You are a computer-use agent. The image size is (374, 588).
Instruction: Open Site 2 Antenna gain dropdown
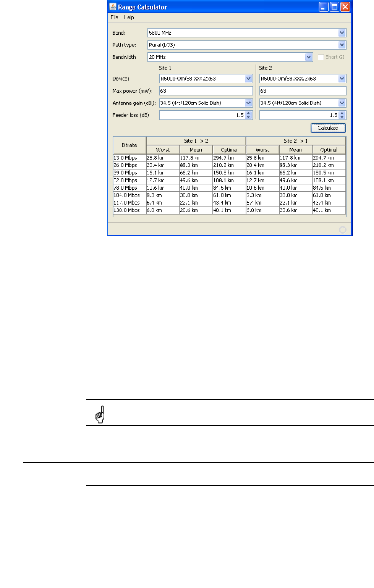pos(342,103)
